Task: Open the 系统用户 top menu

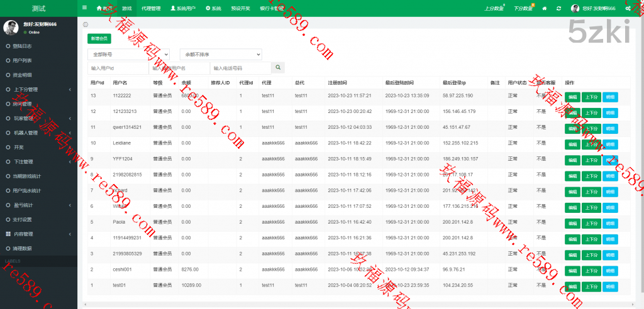Action: pos(183,8)
